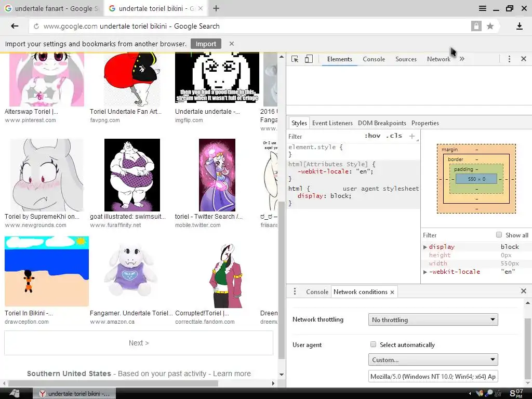532x399 pixels.
Task: Open drawer three-dot menu beside Console
Action: tap(295, 291)
